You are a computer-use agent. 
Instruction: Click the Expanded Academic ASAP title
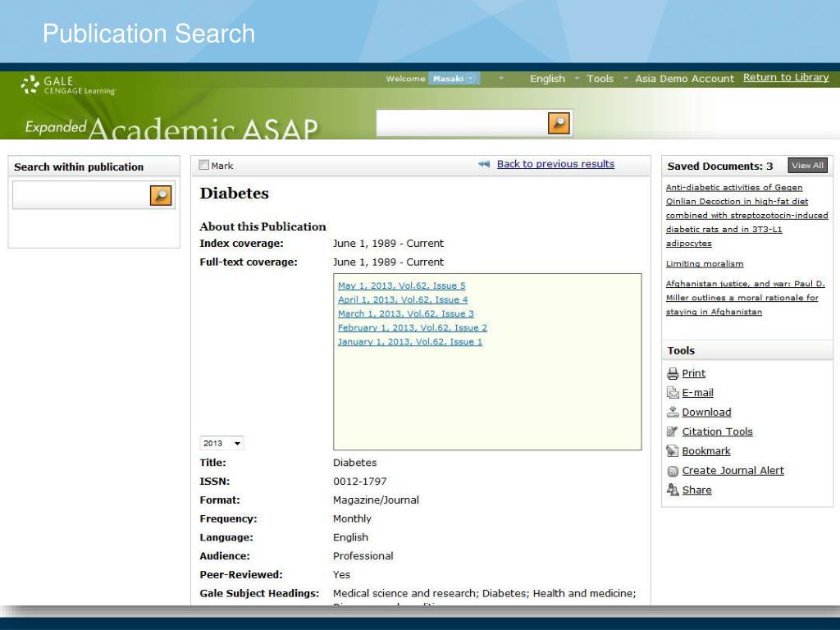171,129
